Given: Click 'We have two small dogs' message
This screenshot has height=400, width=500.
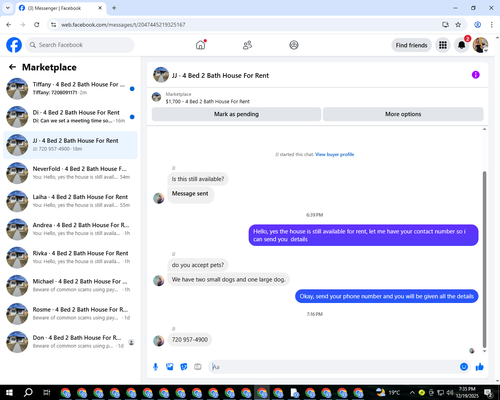Looking at the screenshot, I should tap(228, 279).
